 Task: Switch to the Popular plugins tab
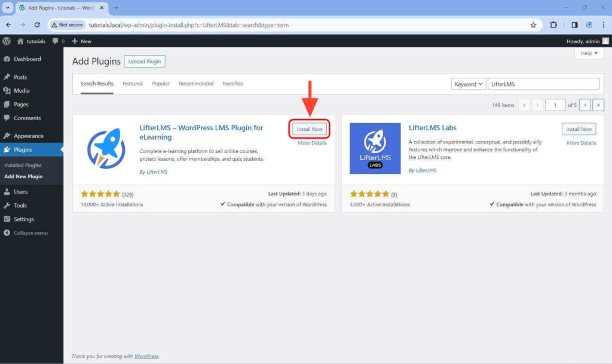pos(161,84)
